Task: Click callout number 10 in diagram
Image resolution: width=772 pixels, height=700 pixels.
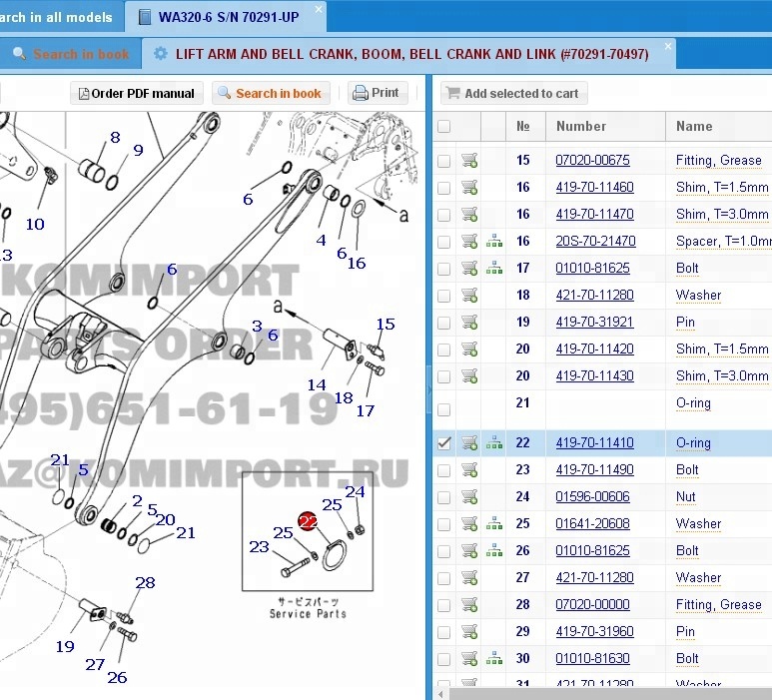Action: click(x=35, y=224)
